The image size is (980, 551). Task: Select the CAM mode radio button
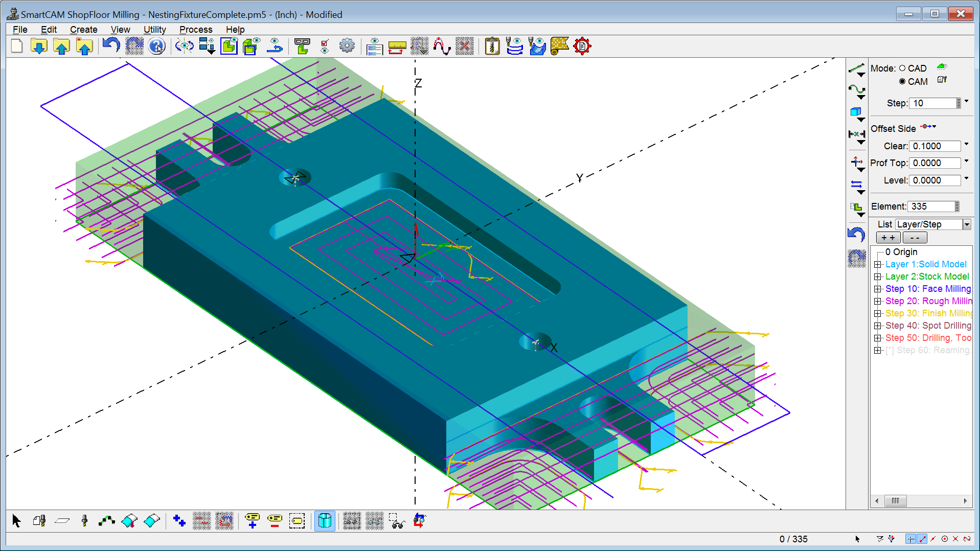(x=902, y=82)
